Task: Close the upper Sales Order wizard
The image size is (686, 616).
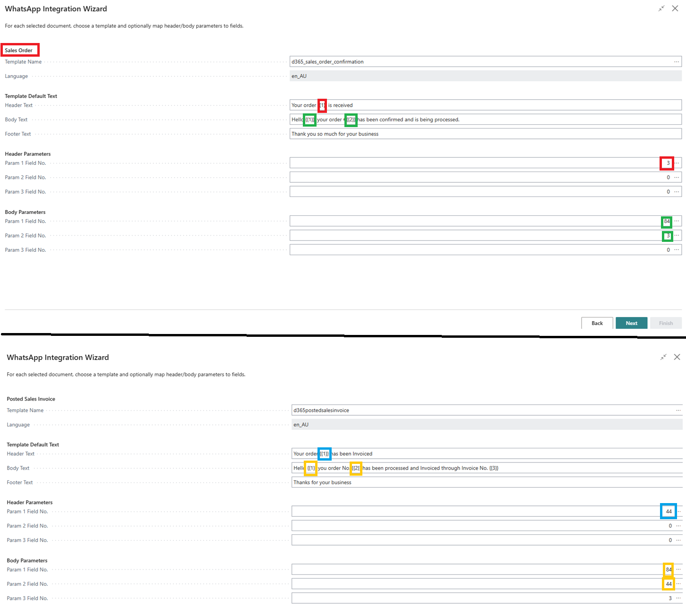Action: pos(675,9)
